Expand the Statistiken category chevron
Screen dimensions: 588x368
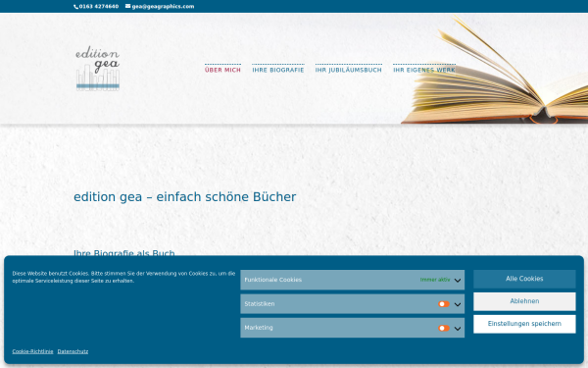coord(458,304)
